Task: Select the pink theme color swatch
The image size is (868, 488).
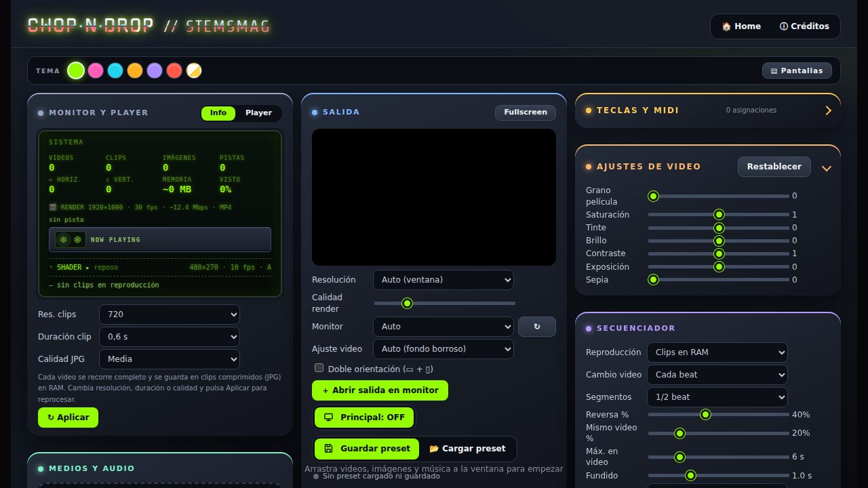Action: coord(96,70)
